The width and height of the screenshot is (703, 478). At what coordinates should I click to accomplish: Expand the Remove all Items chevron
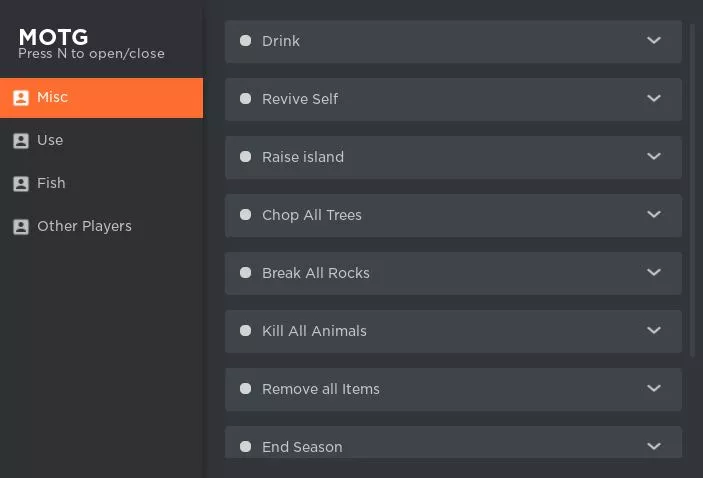coord(654,388)
